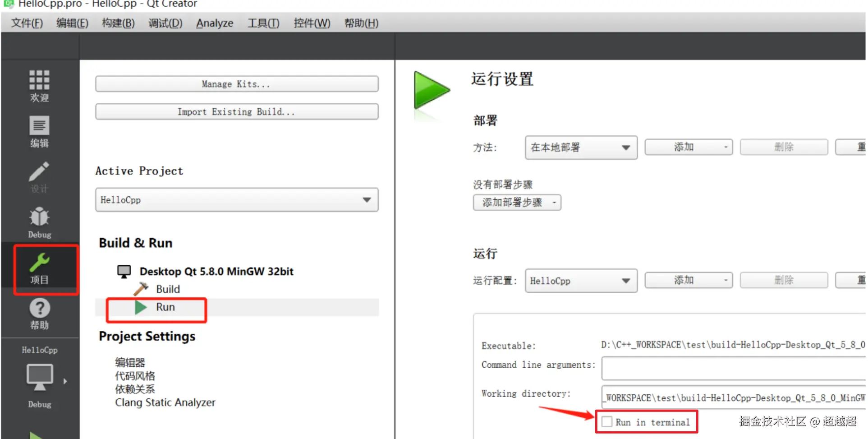
Task: Open the 添加 dropdown in run section
Action: click(x=689, y=280)
